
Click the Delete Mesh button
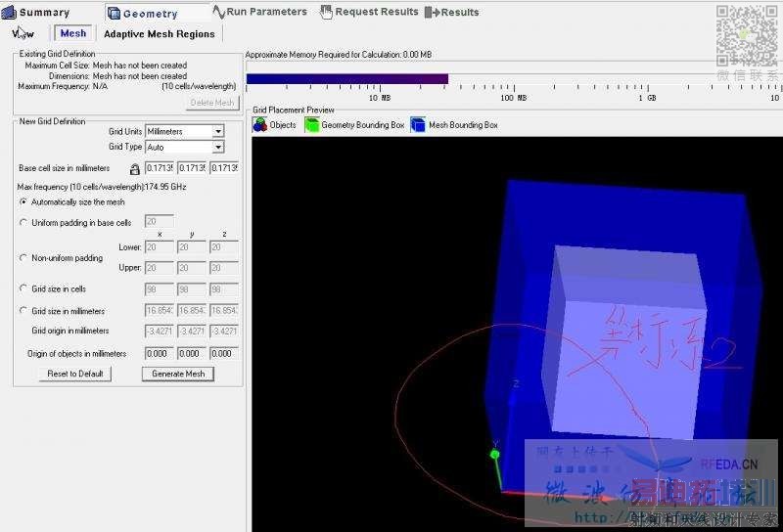coord(212,103)
